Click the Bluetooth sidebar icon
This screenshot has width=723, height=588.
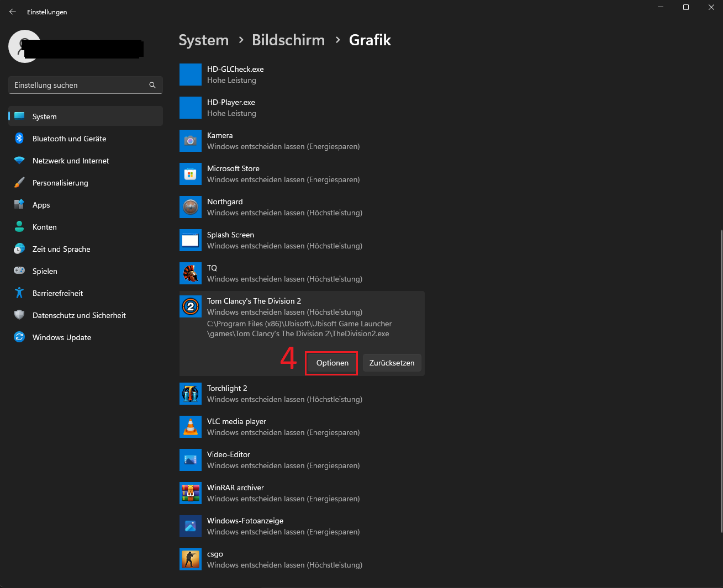[19, 139]
